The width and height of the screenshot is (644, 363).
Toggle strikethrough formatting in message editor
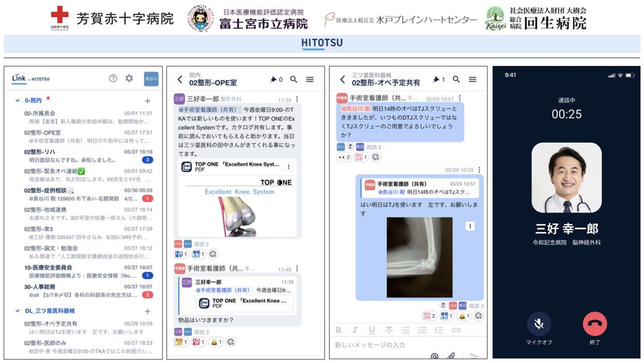point(389,330)
